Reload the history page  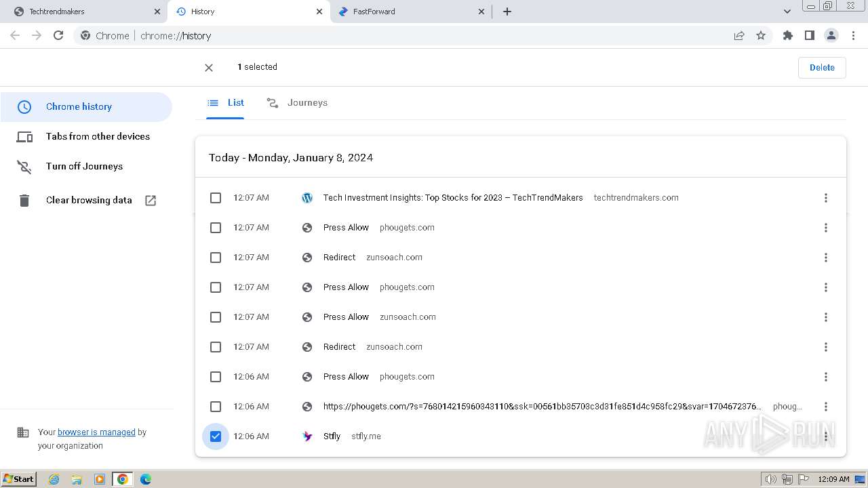click(x=58, y=35)
